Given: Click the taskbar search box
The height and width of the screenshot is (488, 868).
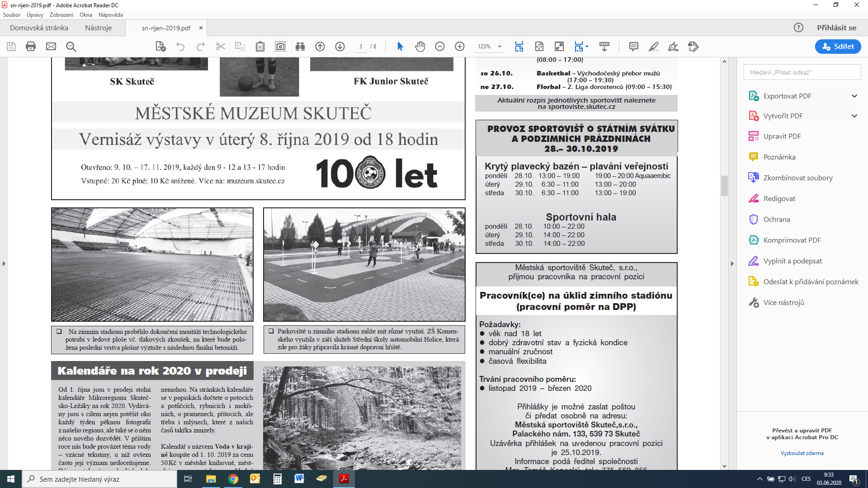Looking at the screenshot, I should pyautogui.click(x=99, y=479).
